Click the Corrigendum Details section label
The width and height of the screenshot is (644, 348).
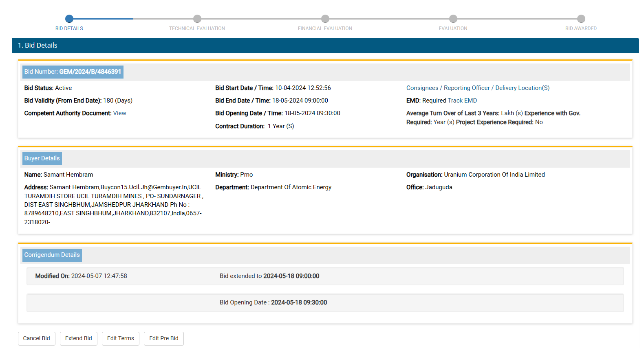click(x=52, y=255)
